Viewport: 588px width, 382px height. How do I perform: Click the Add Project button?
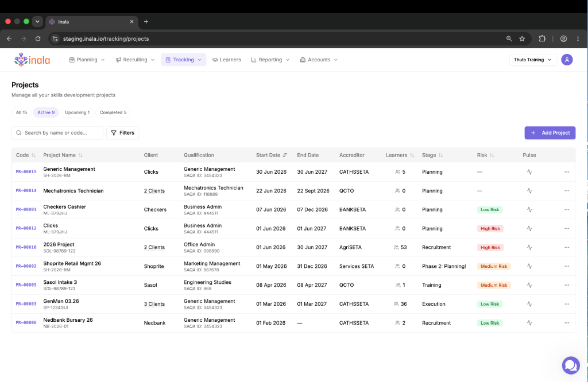550,132
